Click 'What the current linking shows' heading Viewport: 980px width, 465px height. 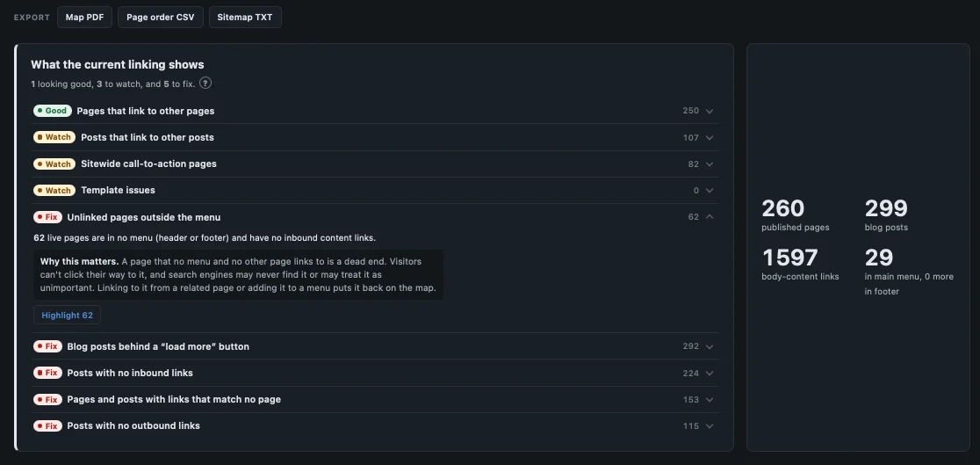pos(118,64)
